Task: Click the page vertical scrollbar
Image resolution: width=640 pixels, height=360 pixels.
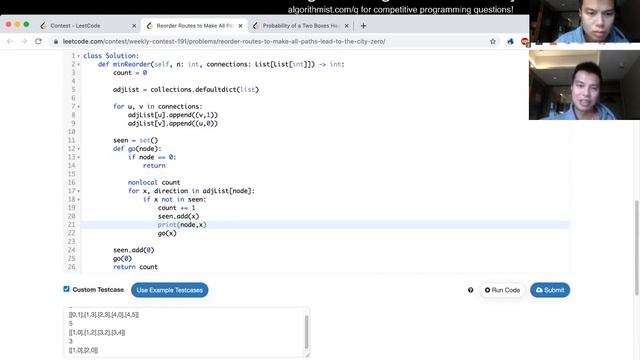Action: point(637,248)
